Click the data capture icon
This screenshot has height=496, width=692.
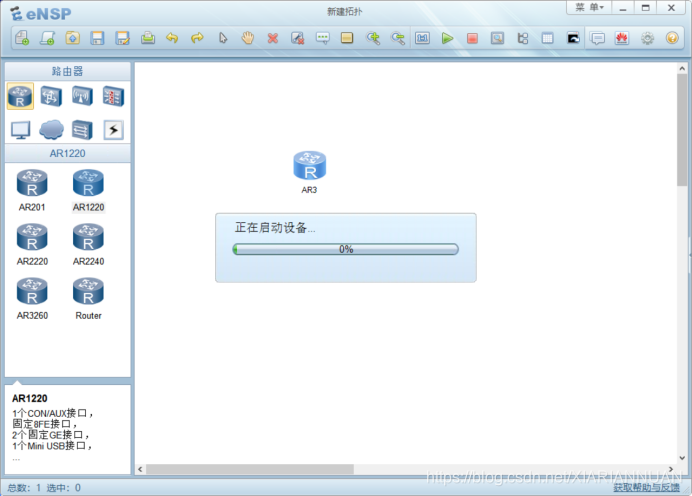click(x=497, y=38)
